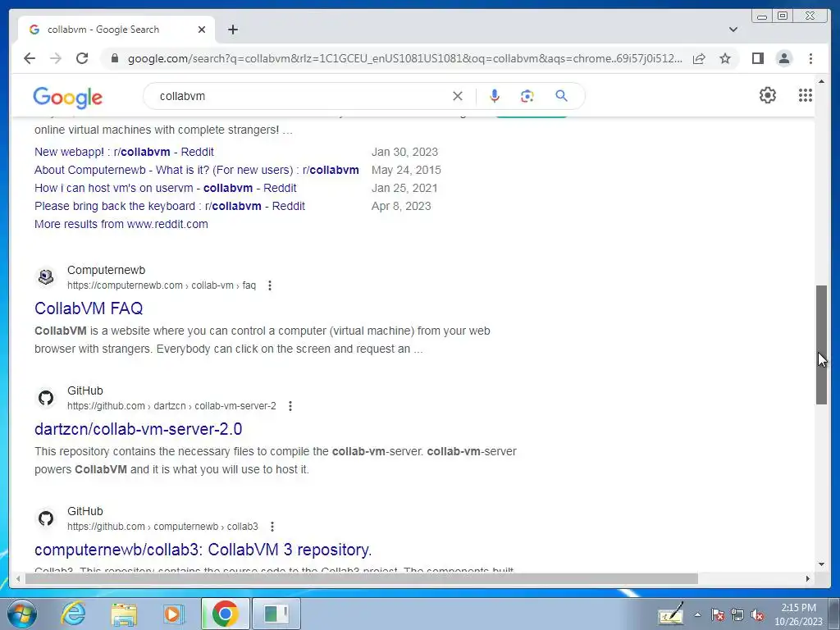Open the teal app taskbar button
This screenshot has width=840, height=630.
pyautogui.click(x=276, y=614)
